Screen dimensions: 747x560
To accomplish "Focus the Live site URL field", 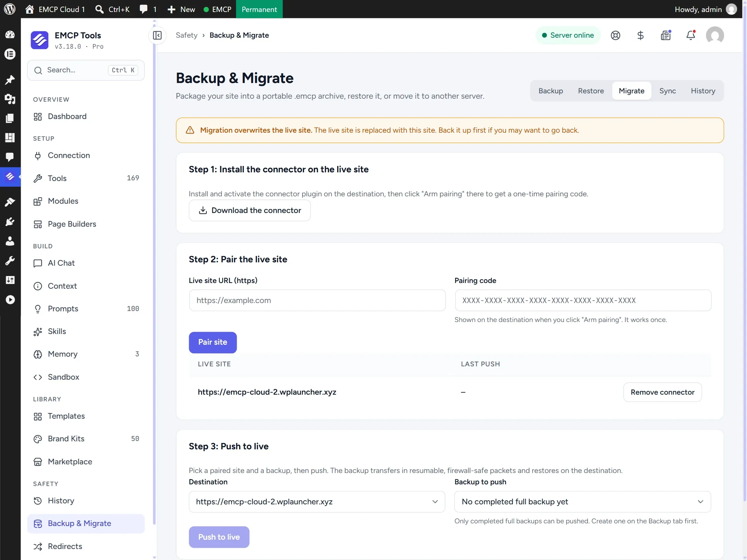I will (x=317, y=300).
